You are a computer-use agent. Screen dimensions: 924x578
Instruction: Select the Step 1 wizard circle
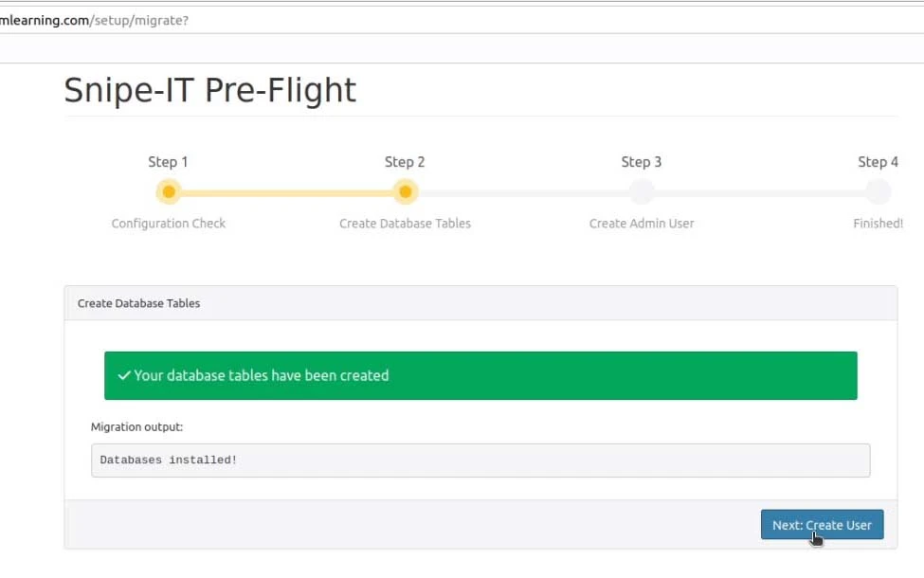click(x=169, y=192)
